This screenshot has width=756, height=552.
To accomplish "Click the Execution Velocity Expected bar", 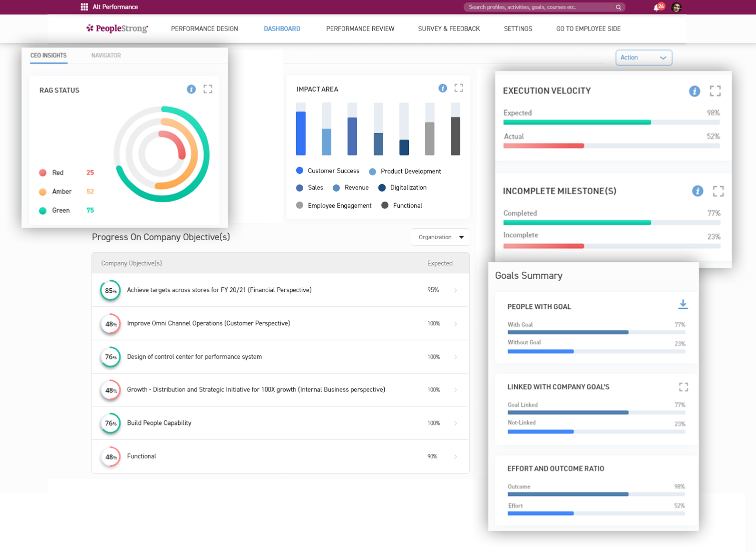I will click(x=611, y=123).
